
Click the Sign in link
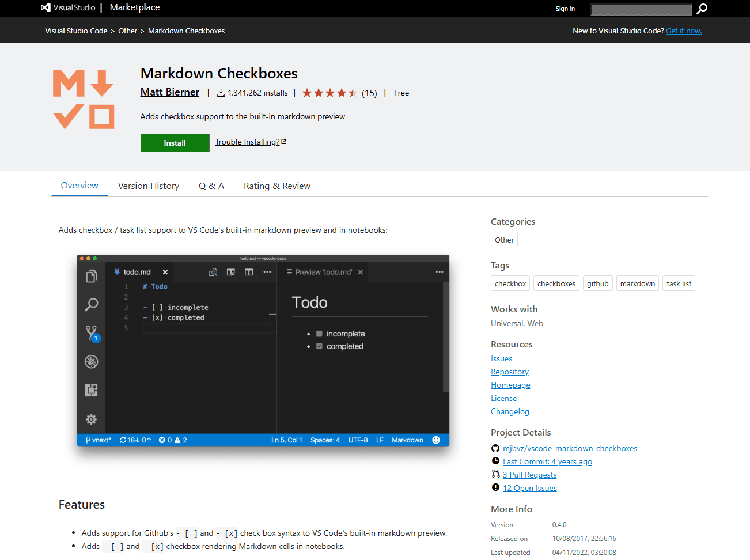click(565, 9)
